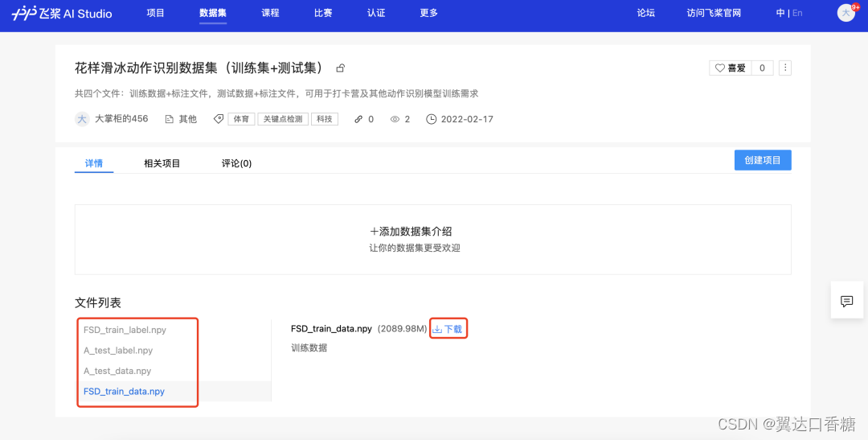Select the 详情 tab
The image size is (868, 440).
(x=93, y=163)
